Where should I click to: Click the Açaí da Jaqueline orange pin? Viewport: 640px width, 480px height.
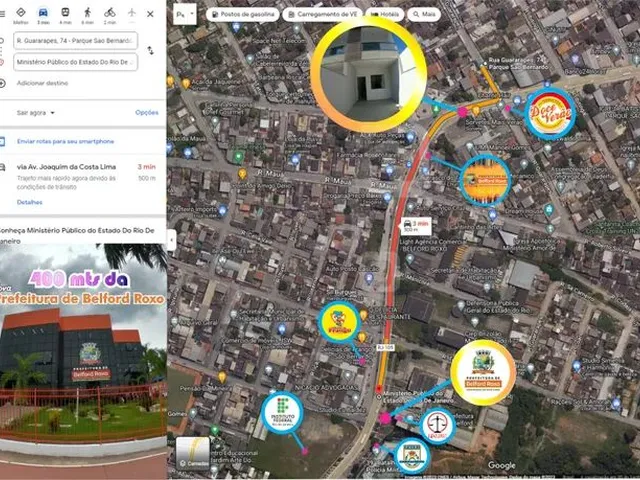(186, 84)
